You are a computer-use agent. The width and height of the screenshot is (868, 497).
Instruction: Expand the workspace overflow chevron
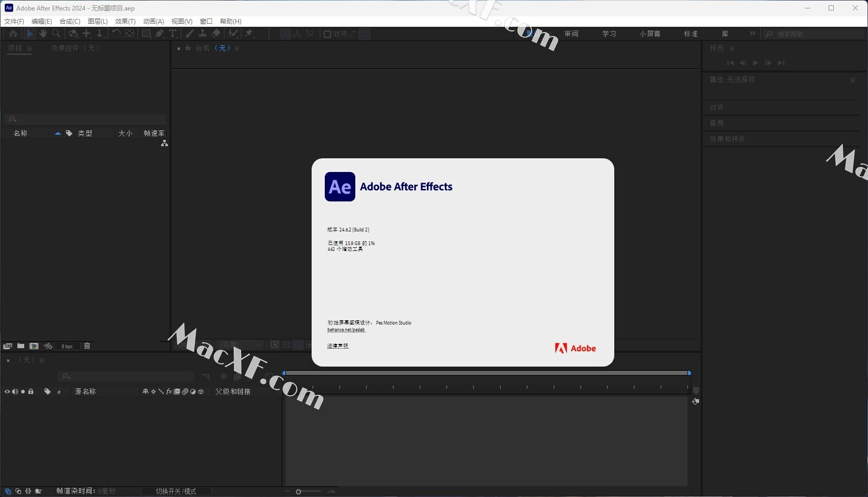[753, 34]
